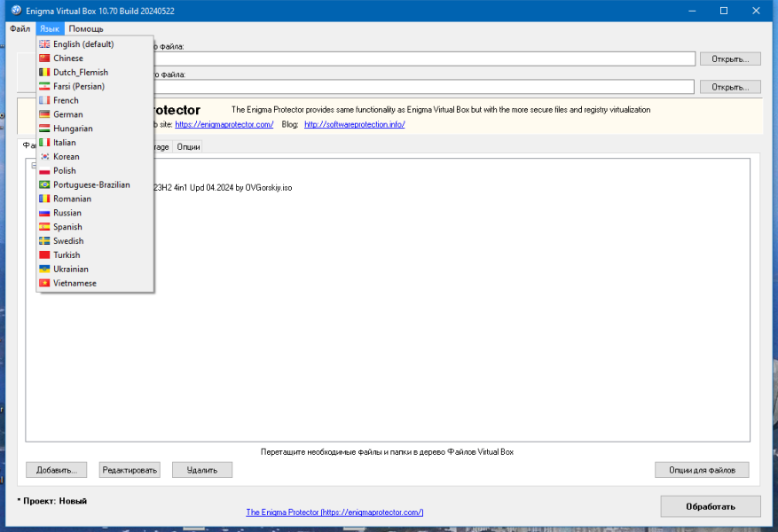The image size is (778, 532).
Task: Click the Проект: Новый status text
Action: point(52,501)
